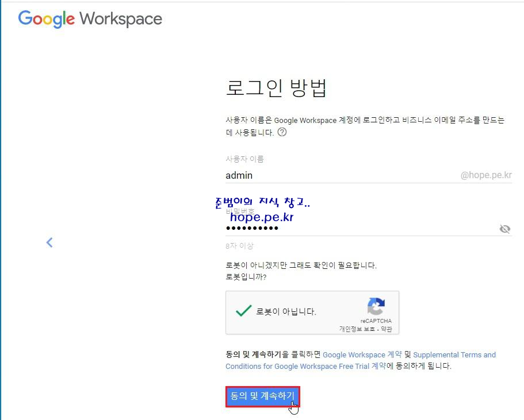Image resolution: width=524 pixels, height=420 pixels.
Task: Toggle the "로봇이 아닙니다" reCAPTCHA checkbox
Action: click(244, 311)
